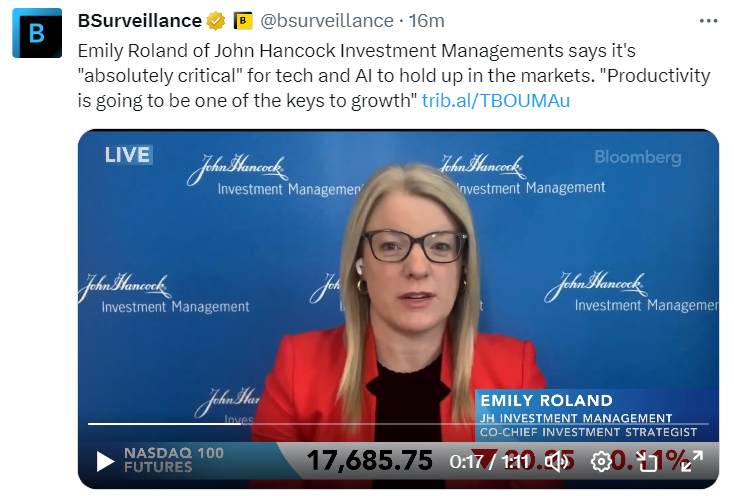Click the tweet text about tech and AI
Screen dimensions: 734x496
tap(394, 75)
